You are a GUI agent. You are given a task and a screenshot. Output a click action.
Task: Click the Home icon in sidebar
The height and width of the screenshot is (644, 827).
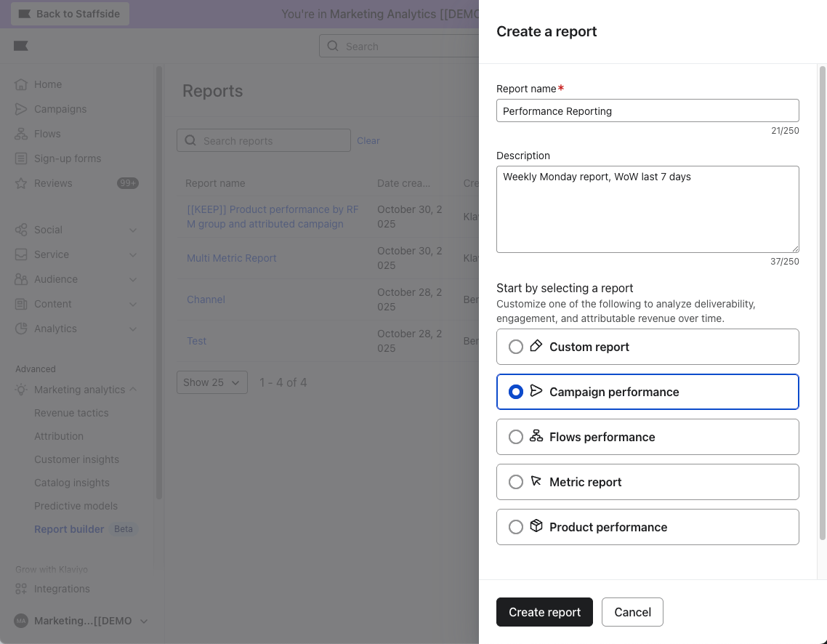coord(22,84)
